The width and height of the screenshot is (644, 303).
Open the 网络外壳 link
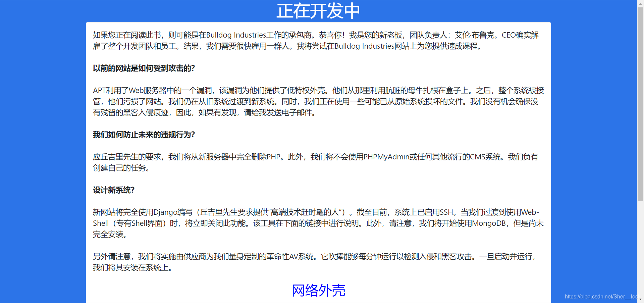tap(318, 290)
